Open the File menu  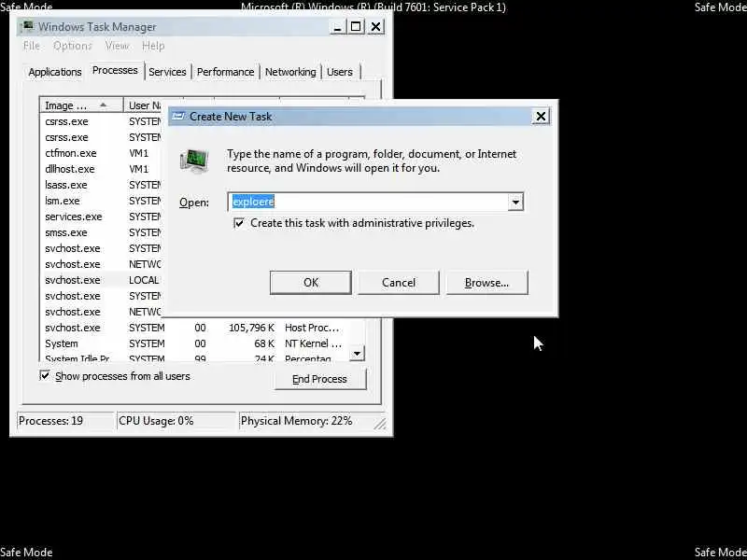(32, 46)
